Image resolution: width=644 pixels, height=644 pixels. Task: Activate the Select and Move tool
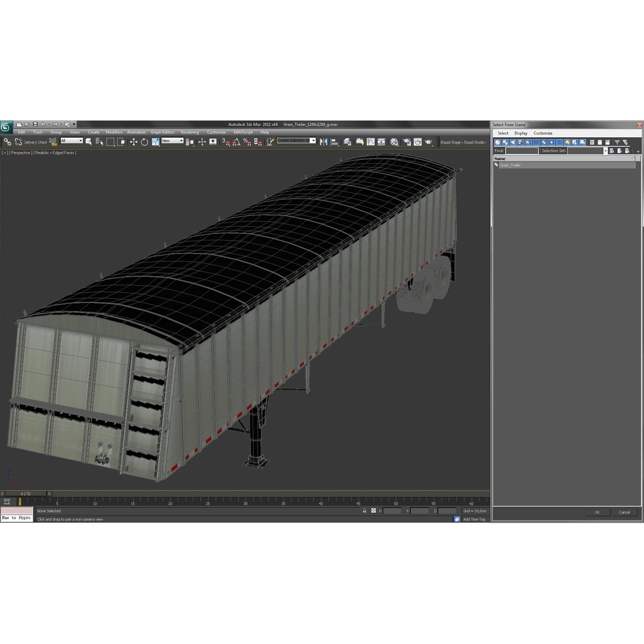(x=134, y=142)
